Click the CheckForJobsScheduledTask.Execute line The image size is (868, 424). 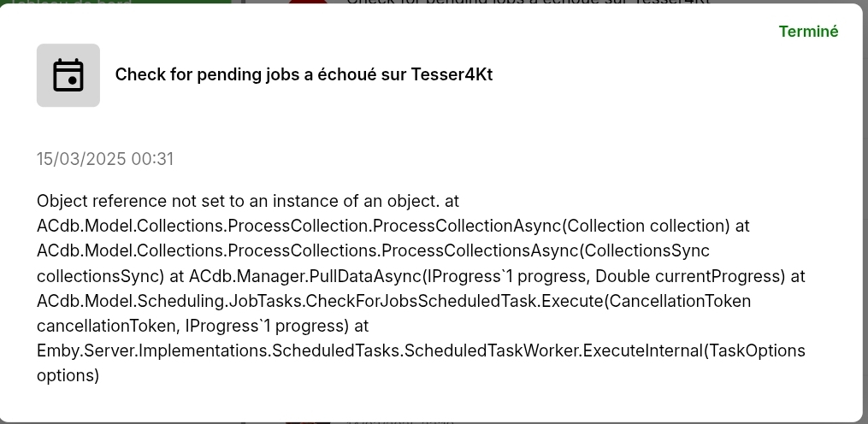point(393,301)
